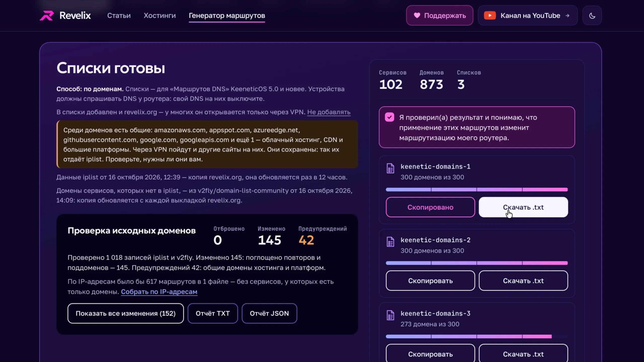Click '273 домена из 300' text

(x=430, y=324)
